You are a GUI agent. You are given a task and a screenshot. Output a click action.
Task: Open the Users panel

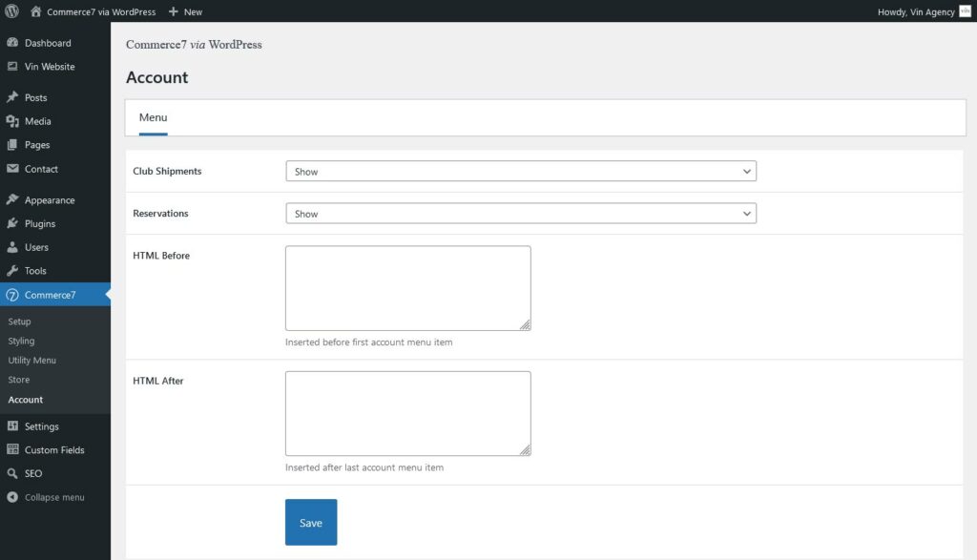(39, 247)
